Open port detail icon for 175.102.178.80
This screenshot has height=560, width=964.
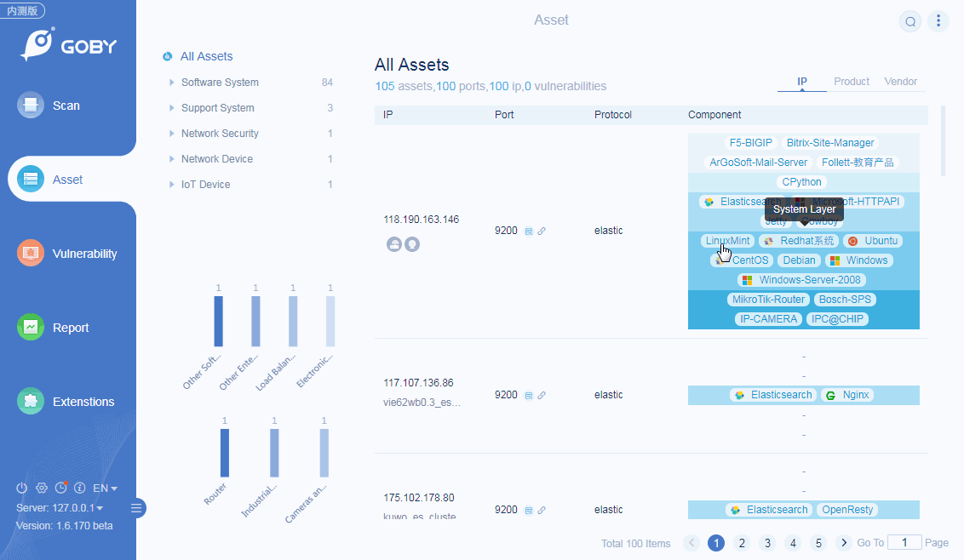[529, 510]
